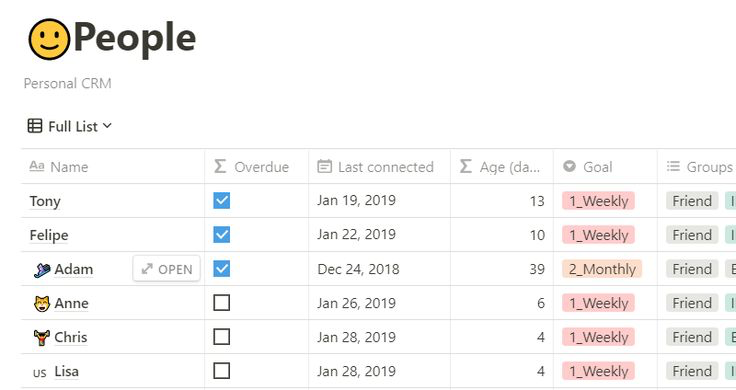Click the Goal column select icon

(x=569, y=166)
